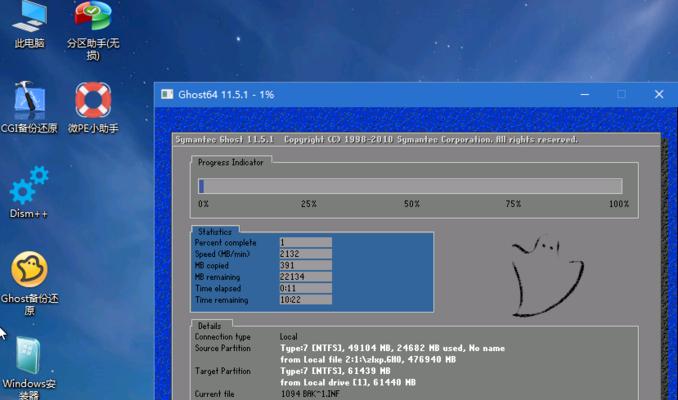Open the 此电脑 desktop icon
Image resolution: width=678 pixels, height=400 pixels.
(x=29, y=24)
